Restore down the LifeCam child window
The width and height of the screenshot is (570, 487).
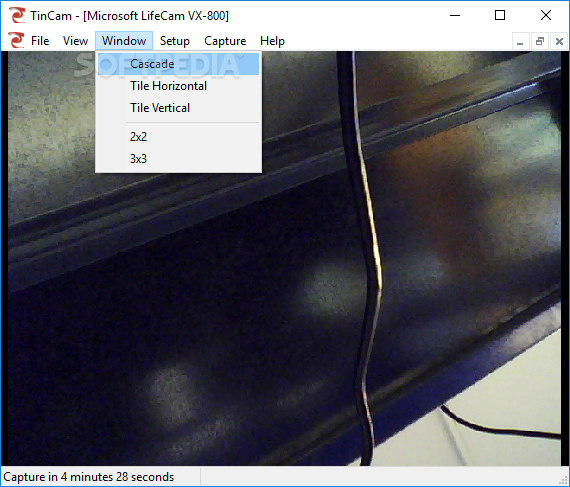point(540,41)
